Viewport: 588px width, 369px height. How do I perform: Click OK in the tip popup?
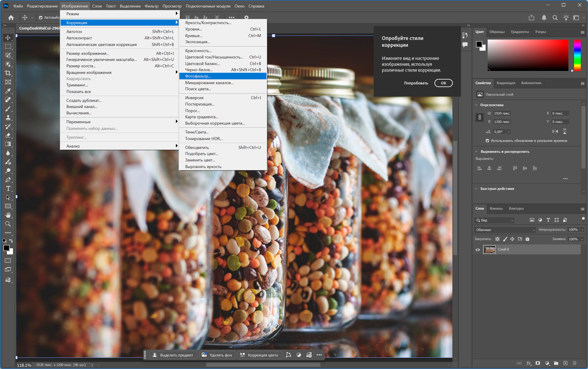443,83
